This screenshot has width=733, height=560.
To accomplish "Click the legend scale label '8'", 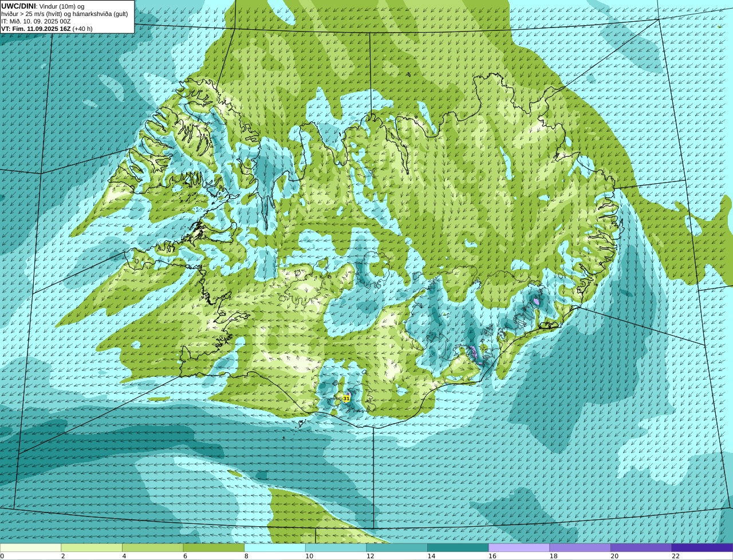I will [x=246, y=556].
